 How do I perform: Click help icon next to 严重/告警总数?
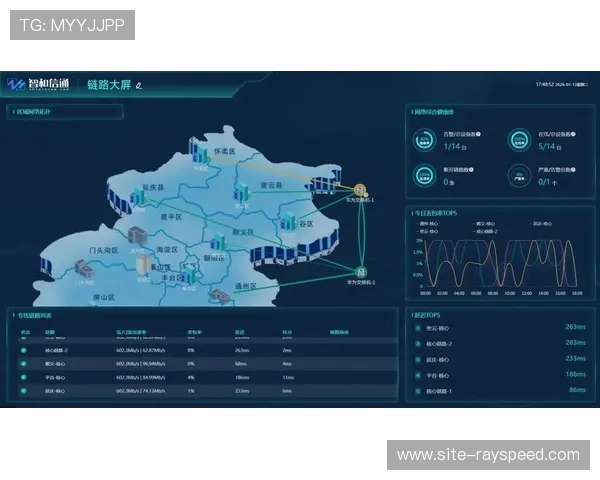(573, 170)
